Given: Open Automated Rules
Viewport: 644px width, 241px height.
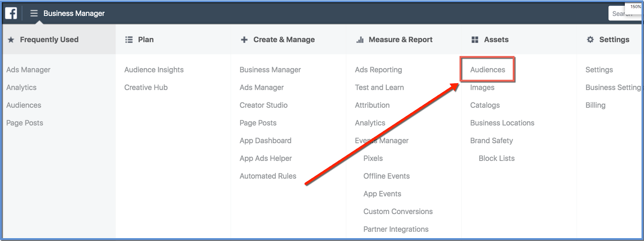Looking at the screenshot, I should [x=268, y=176].
